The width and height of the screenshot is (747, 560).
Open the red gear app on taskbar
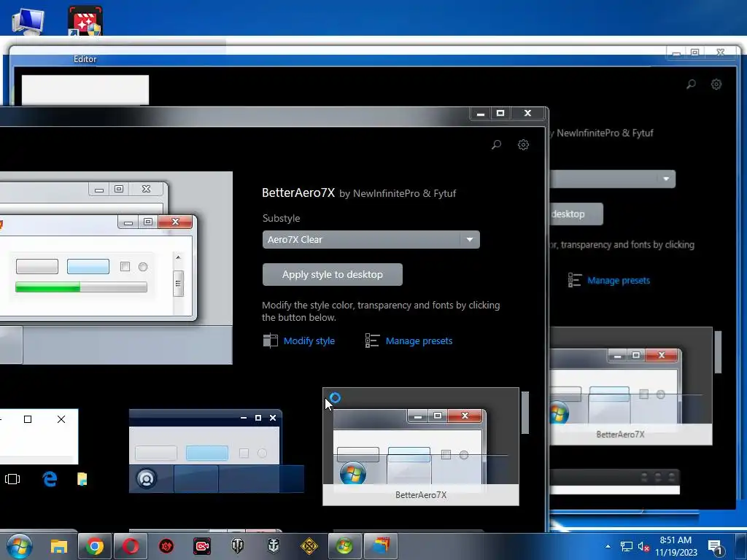point(166,546)
